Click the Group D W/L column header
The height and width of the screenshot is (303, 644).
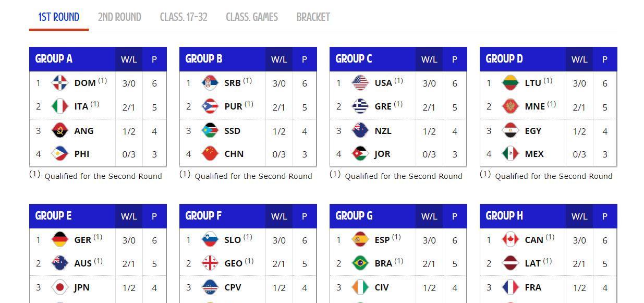579,59
